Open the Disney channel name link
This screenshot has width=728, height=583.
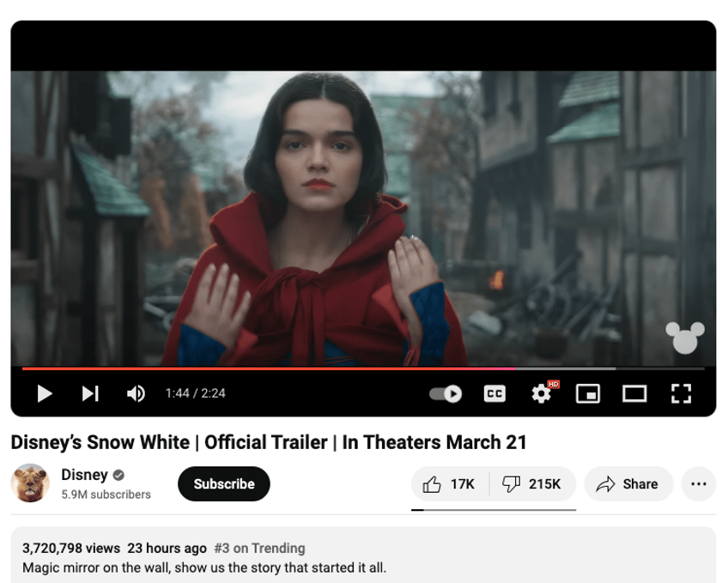84,475
